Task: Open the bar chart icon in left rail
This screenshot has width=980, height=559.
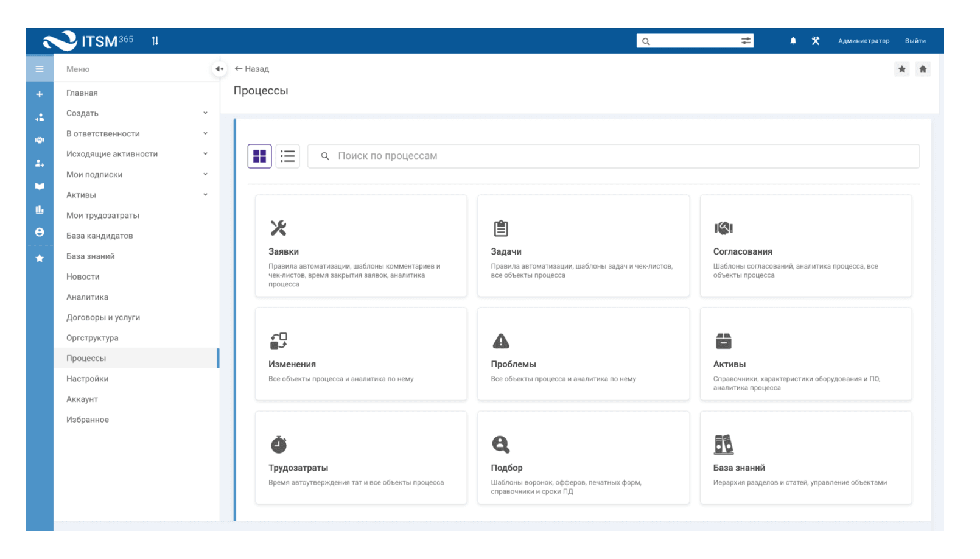Action: pyautogui.click(x=40, y=209)
